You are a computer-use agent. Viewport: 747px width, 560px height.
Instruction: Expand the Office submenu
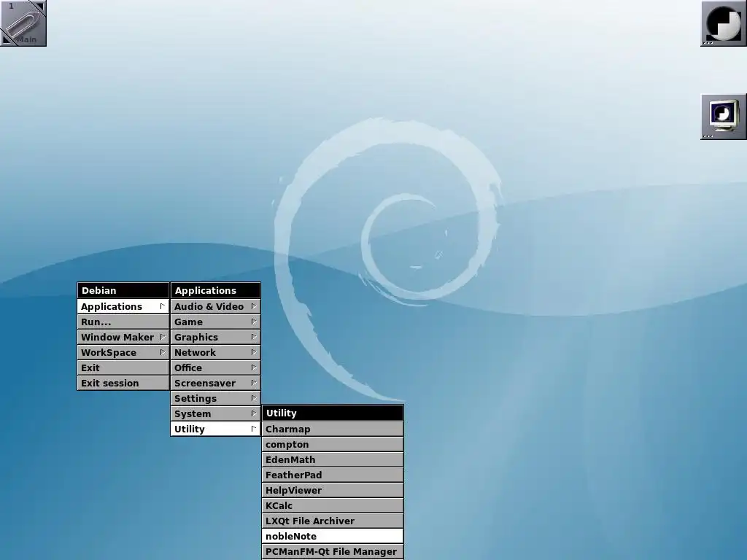tap(215, 367)
